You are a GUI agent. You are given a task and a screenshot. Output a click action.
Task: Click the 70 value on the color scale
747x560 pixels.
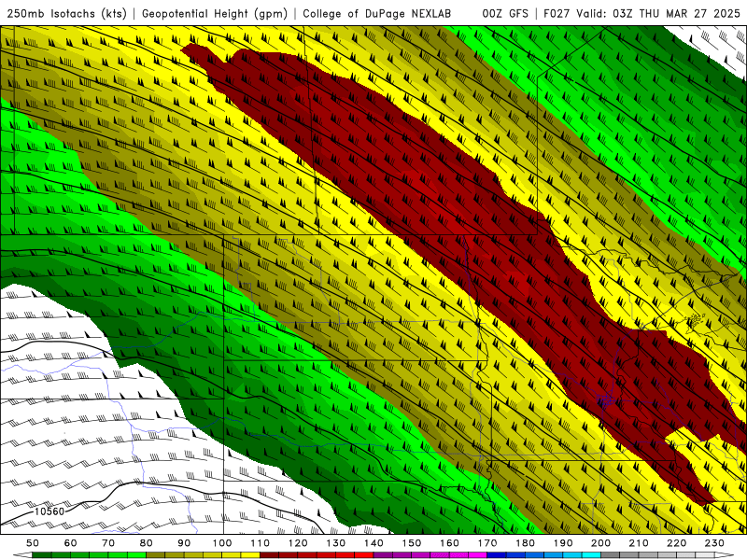(x=108, y=543)
